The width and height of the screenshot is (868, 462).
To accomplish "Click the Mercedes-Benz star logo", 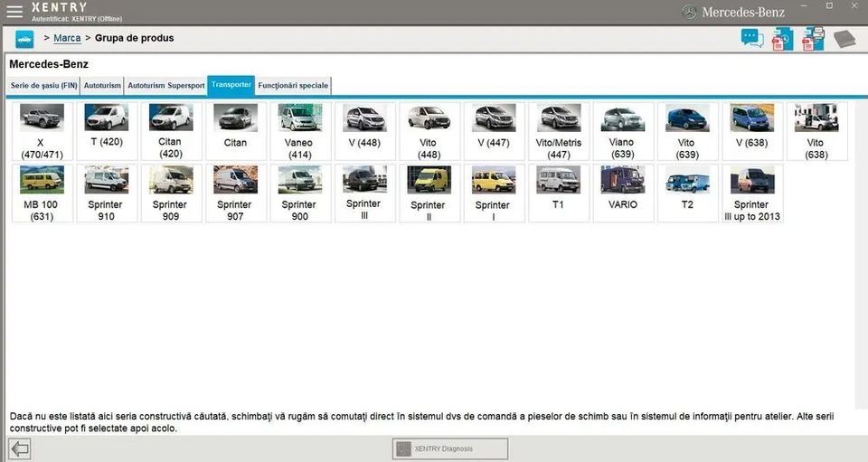I will (689, 12).
